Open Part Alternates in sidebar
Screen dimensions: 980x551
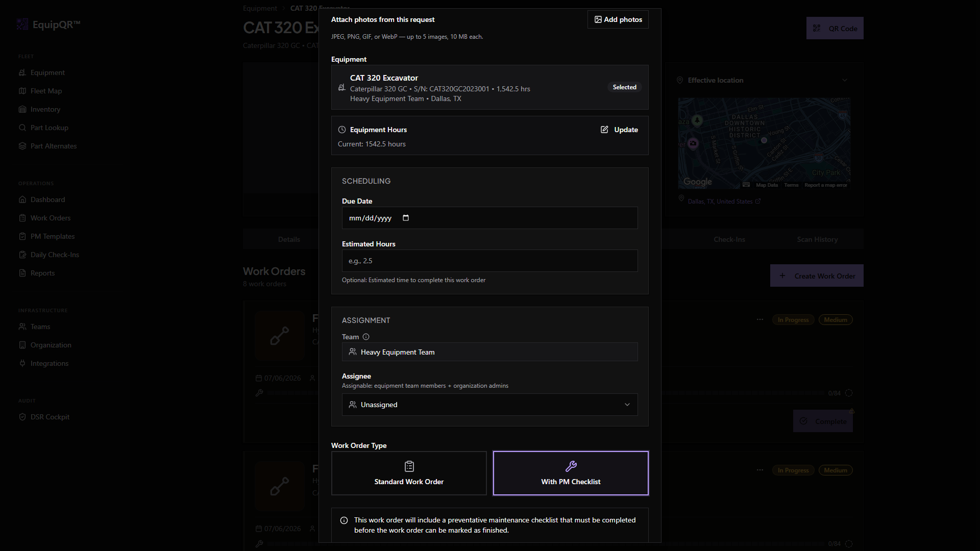pos(53,146)
